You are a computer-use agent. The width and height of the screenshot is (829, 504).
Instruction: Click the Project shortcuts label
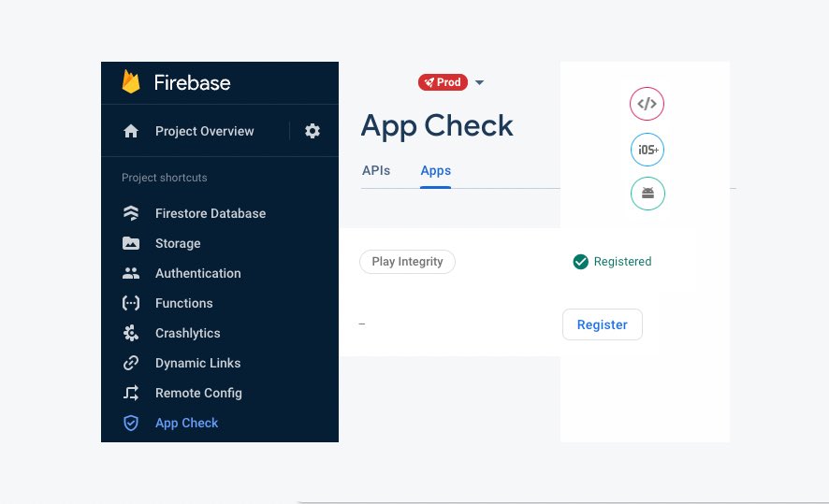tap(165, 178)
